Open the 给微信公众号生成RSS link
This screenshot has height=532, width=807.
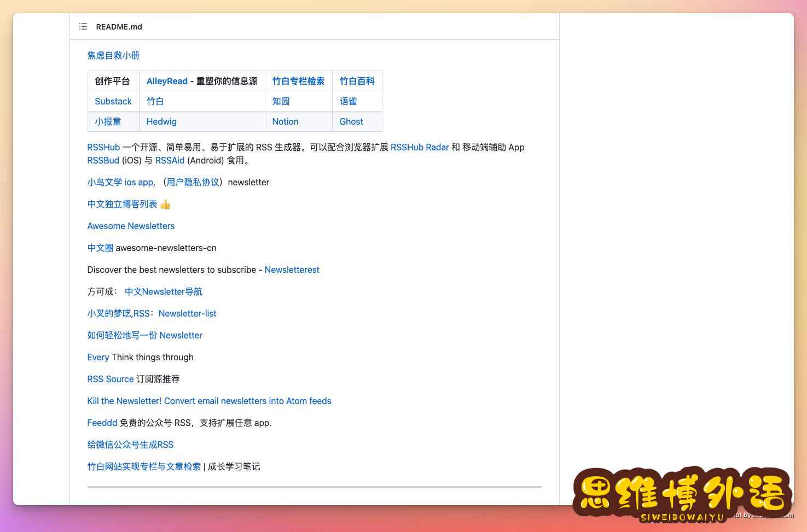tap(130, 445)
